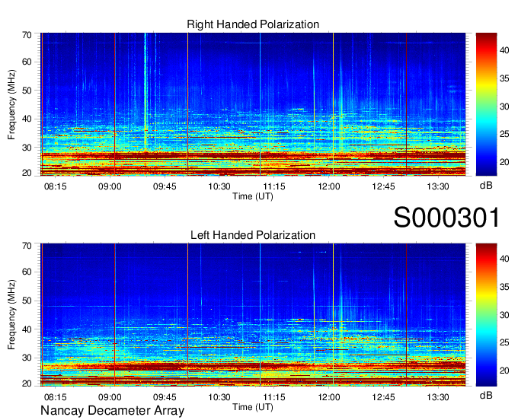The height and width of the screenshot is (420, 518).
Task: Click the 60 MHz tick on top plot
Action: point(27,62)
